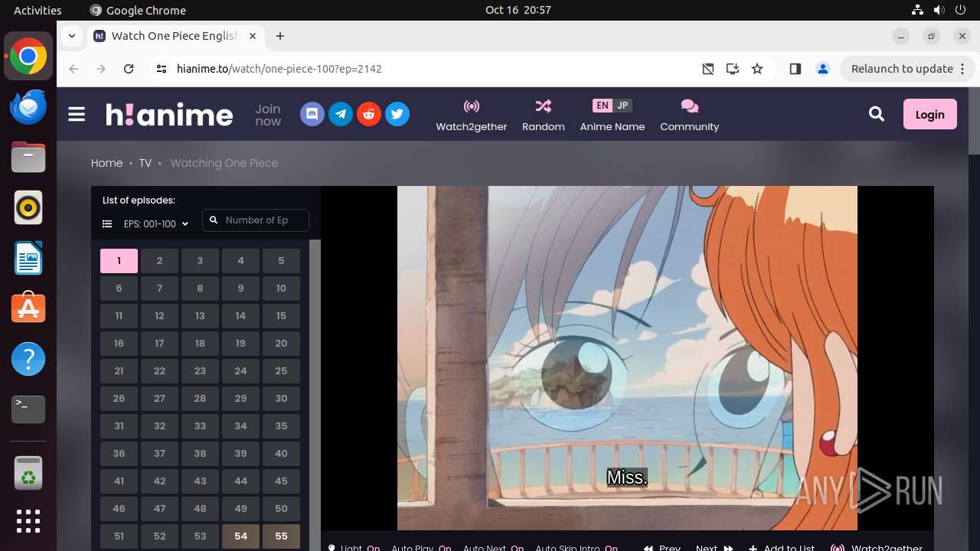
Task: Open the Chrome side panel
Action: (795, 69)
